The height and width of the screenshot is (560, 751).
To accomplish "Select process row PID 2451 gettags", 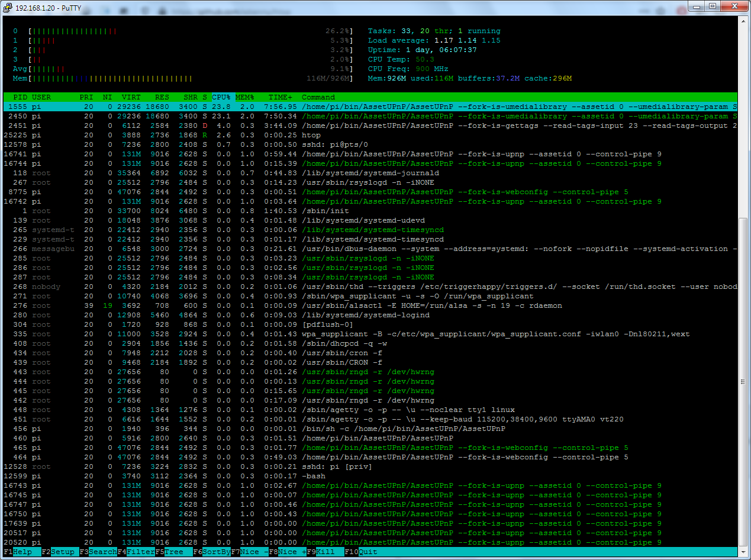I will pos(370,125).
